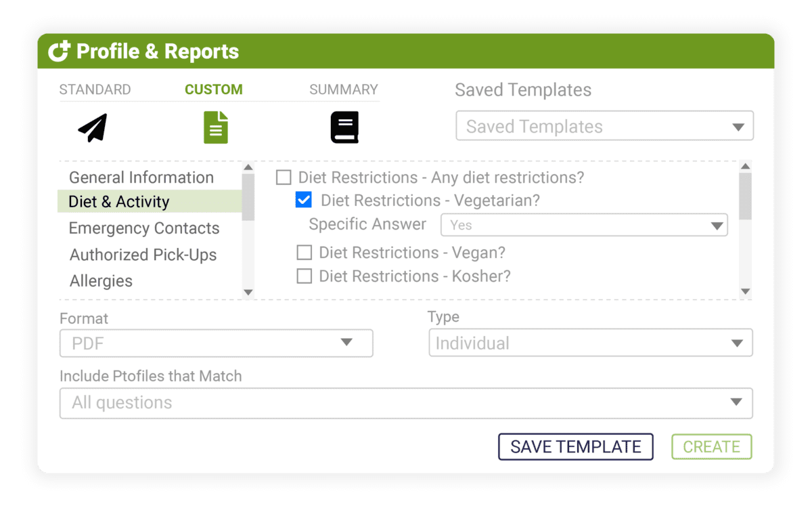This screenshot has width=812, height=508.
Task: Click the green Custom report document icon
Action: tap(215, 127)
